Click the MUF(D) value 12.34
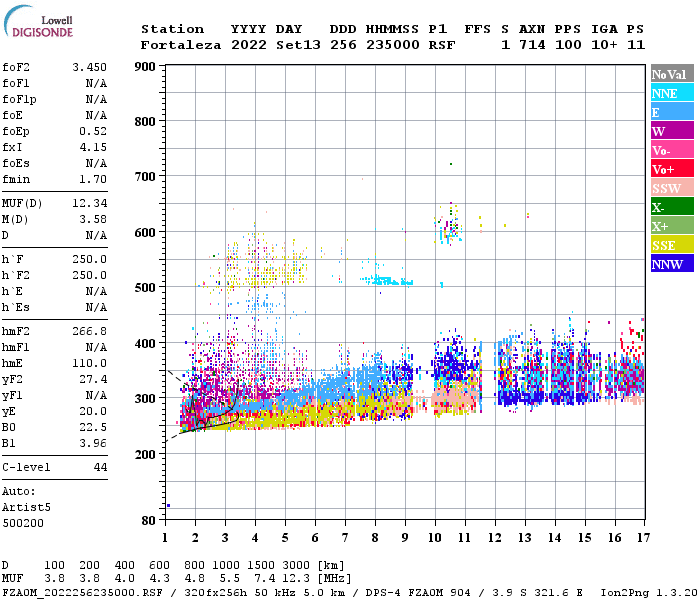700x600 pixels. [x=90, y=203]
